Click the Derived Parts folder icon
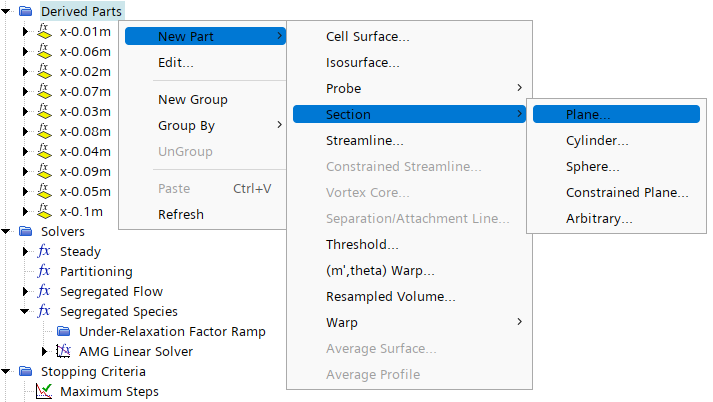The image size is (713, 402). tap(25, 11)
